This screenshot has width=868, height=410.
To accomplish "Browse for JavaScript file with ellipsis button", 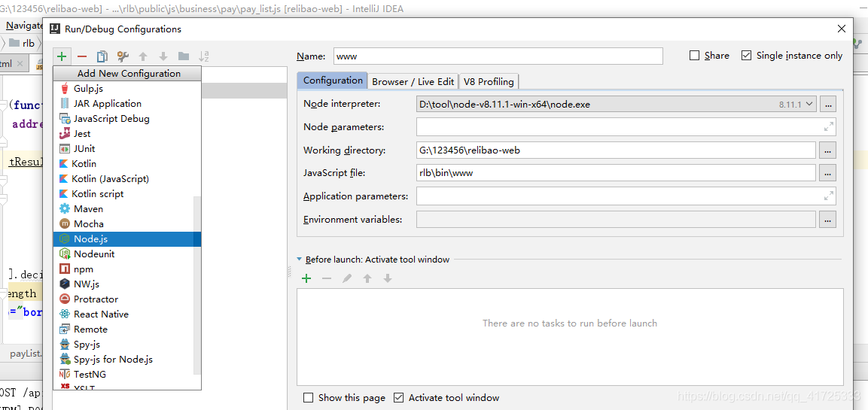I will point(828,174).
